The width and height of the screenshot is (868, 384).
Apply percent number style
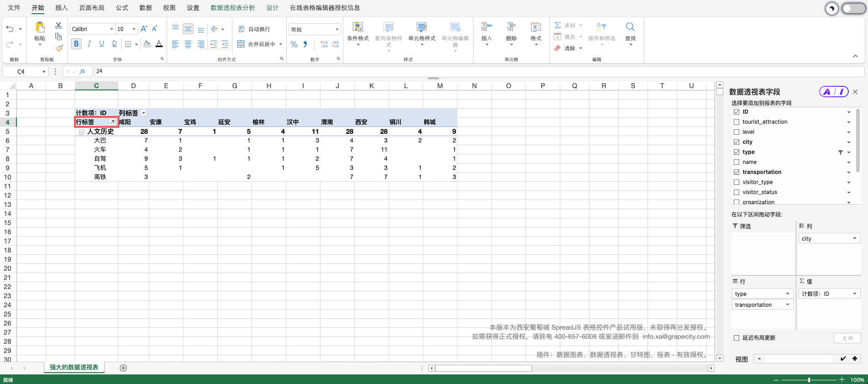tap(294, 44)
